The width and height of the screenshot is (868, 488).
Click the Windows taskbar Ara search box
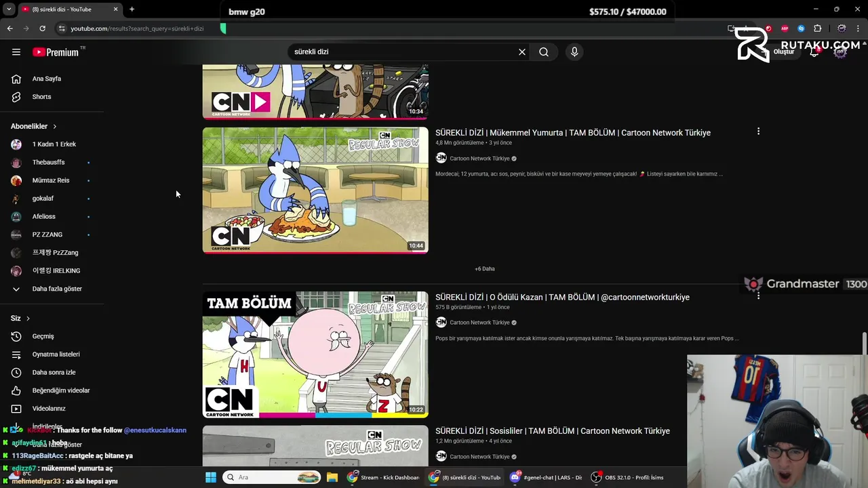271,477
